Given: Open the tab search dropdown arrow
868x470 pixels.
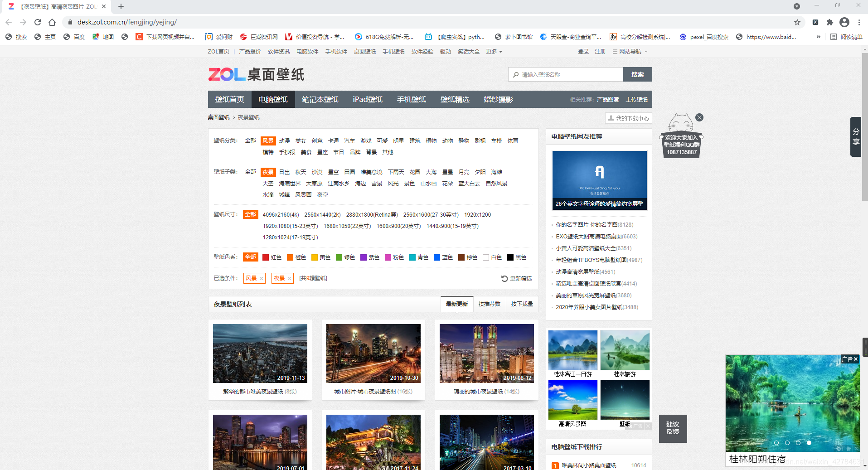Looking at the screenshot, I should click(x=796, y=6).
